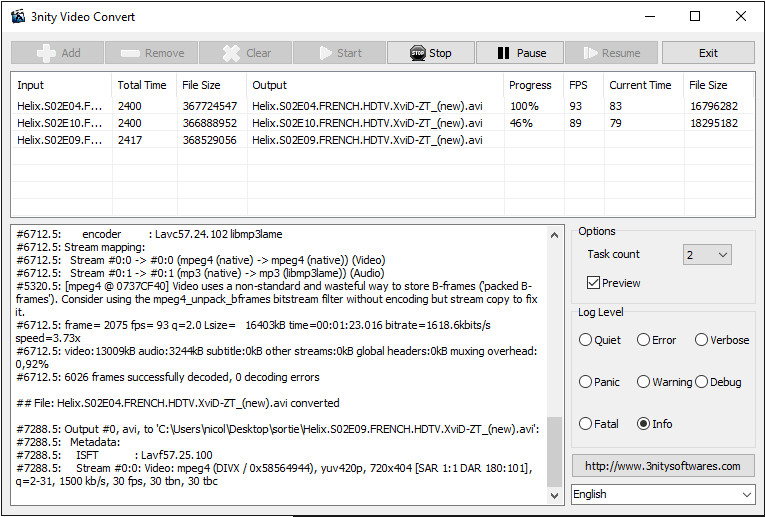
Task: Exit the application via Exit button
Action: pyautogui.click(x=708, y=53)
